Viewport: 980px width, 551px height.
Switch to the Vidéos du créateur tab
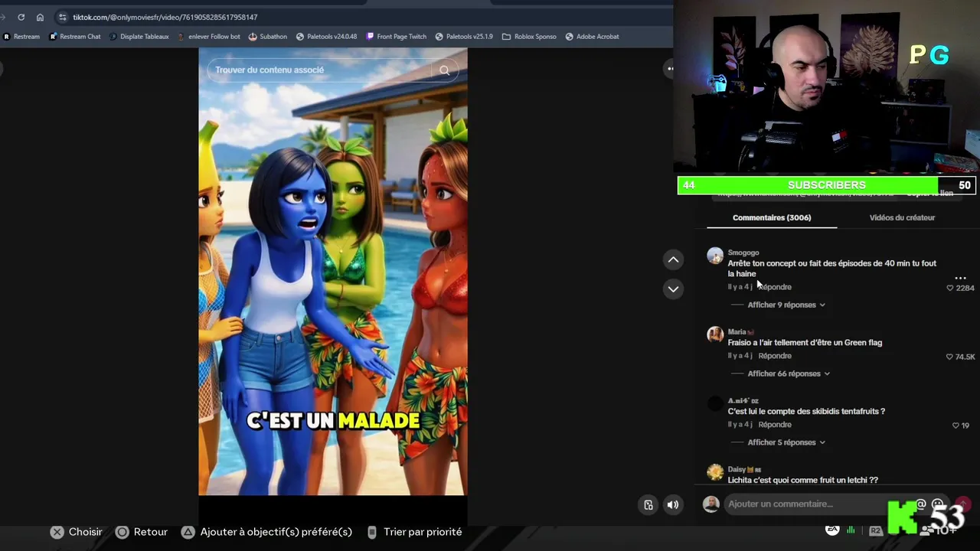[902, 217]
